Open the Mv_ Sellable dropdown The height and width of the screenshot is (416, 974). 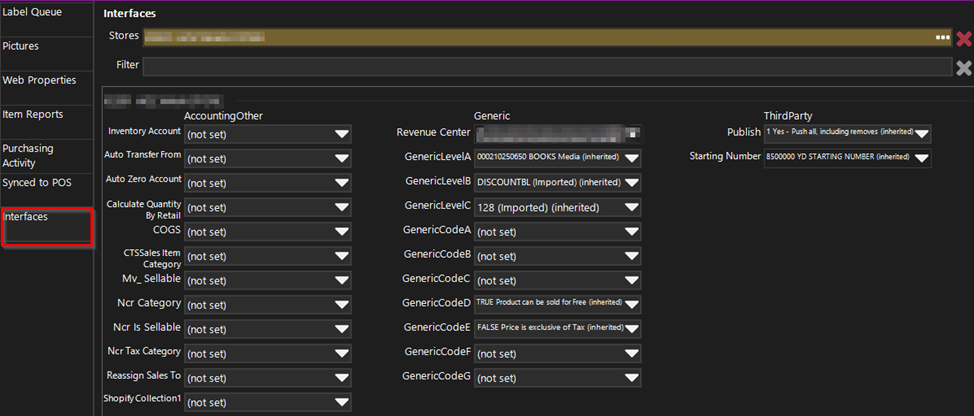268,281
